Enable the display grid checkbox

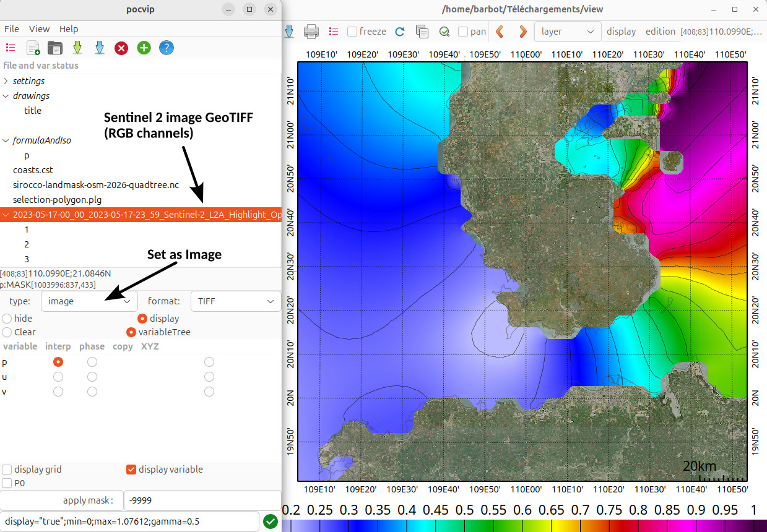pyautogui.click(x=7, y=470)
